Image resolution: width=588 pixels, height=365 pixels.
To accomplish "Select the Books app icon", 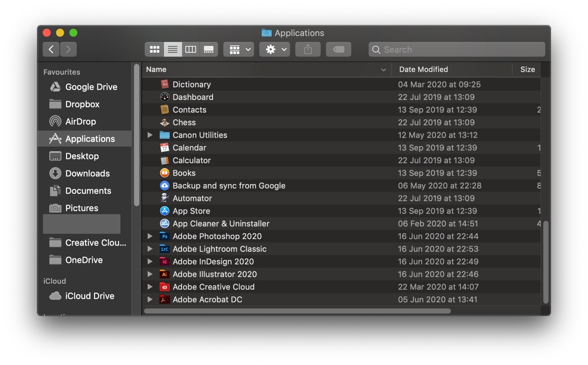I will (x=164, y=173).
